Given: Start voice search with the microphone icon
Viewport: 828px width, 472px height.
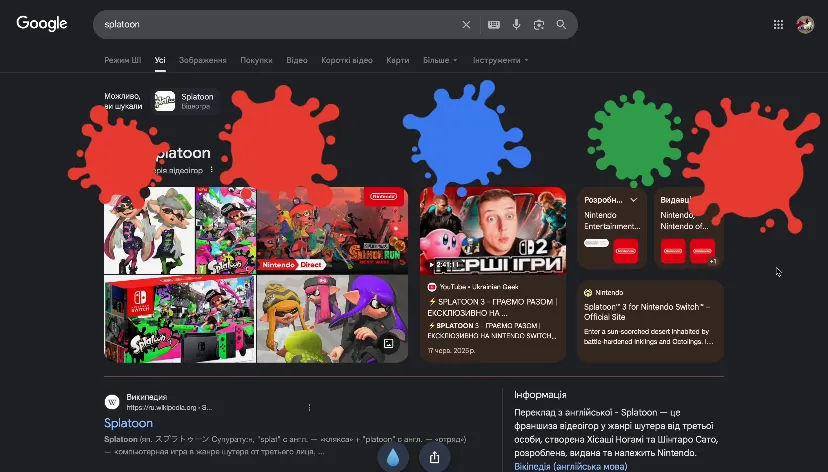Looking at the screenshot, I should (x=516, y=24).
